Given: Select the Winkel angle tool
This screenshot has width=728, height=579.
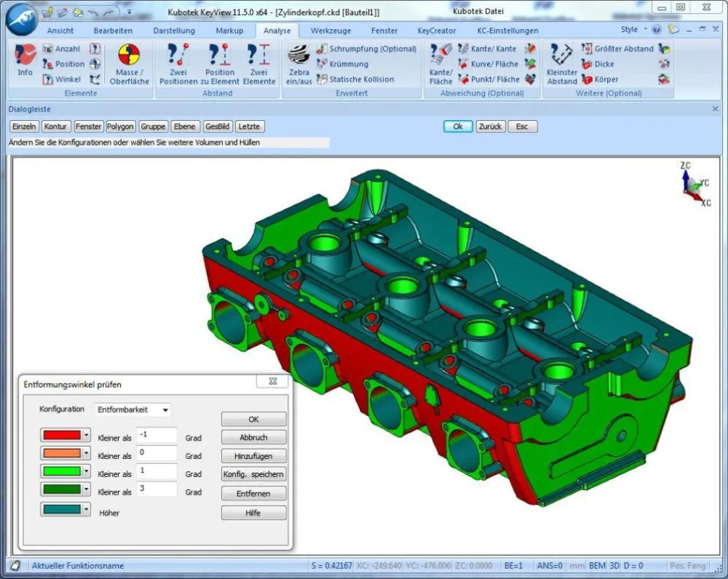Looking at the screenshot, I should (x=62, y=80).
